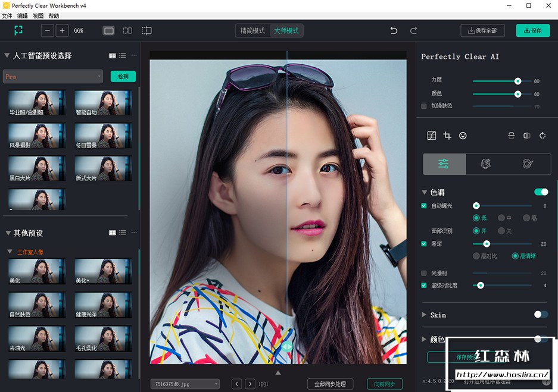Switch 其他预设 to grid view
This screenshot has height=392, width=558.
click(113, 233)
